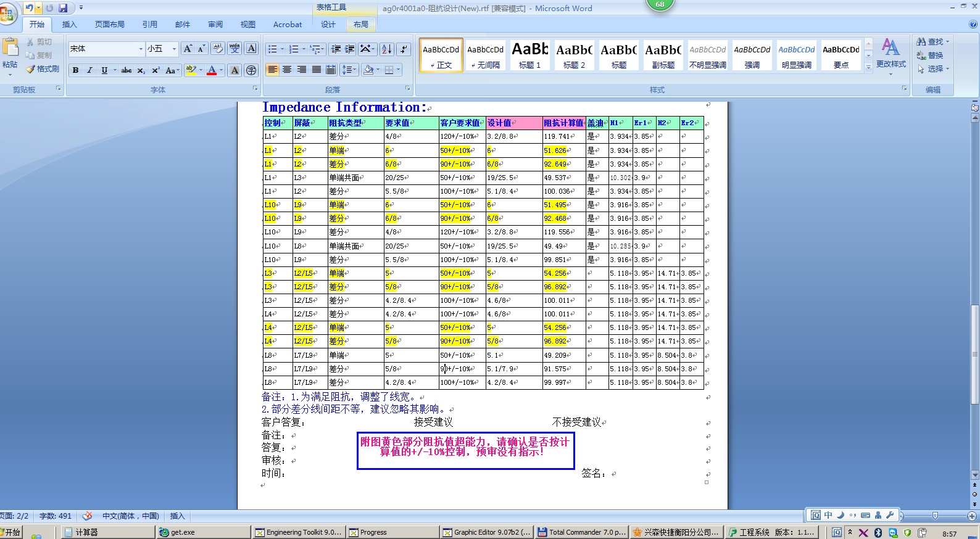
Task: Open the font size combo box 小五
Action: 162,49
